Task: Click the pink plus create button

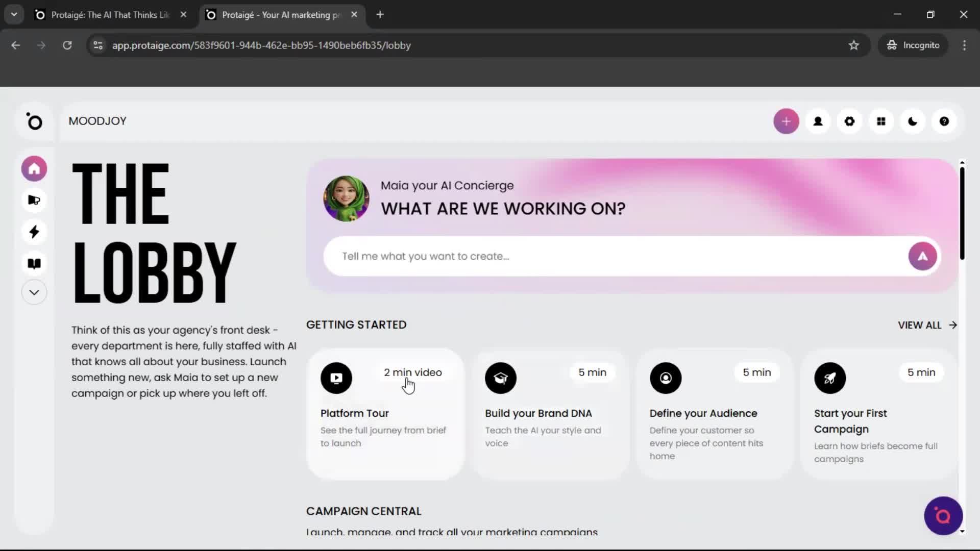Action: pos(786,121)
